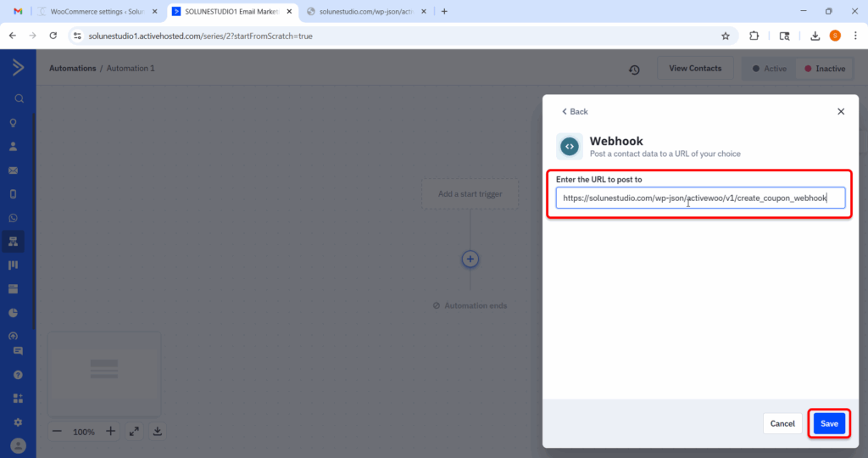Click the ActiveCampaign logo in sidebar
This screenshot has width=868, height=458.
[x=18, y=68]
